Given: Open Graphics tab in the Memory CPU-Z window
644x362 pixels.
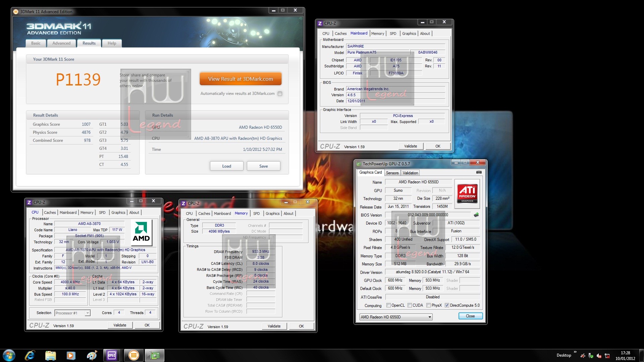Looking at the screenshot, I should point(272,214).
